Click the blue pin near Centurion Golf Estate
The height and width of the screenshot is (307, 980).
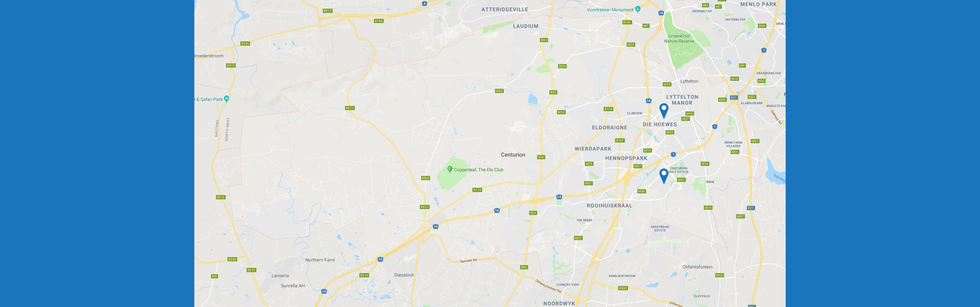tap(663, 176)
